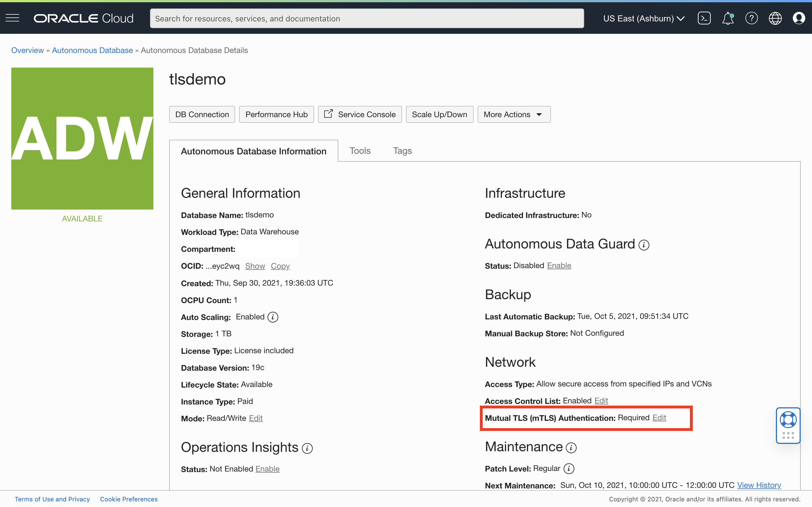View the Autonomous Data Guard info icon
The width and height of the screenshot is (812, 507).
coord(645,244)
